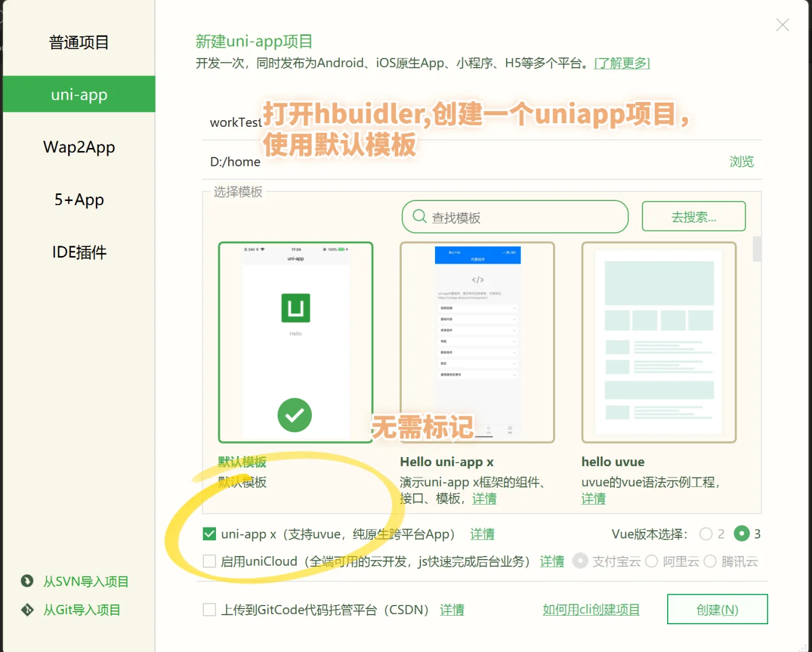This screenshot has height=652, width=812.
Task: Select the Hello uni-app x template thumbnail
Action: [477, 341]
